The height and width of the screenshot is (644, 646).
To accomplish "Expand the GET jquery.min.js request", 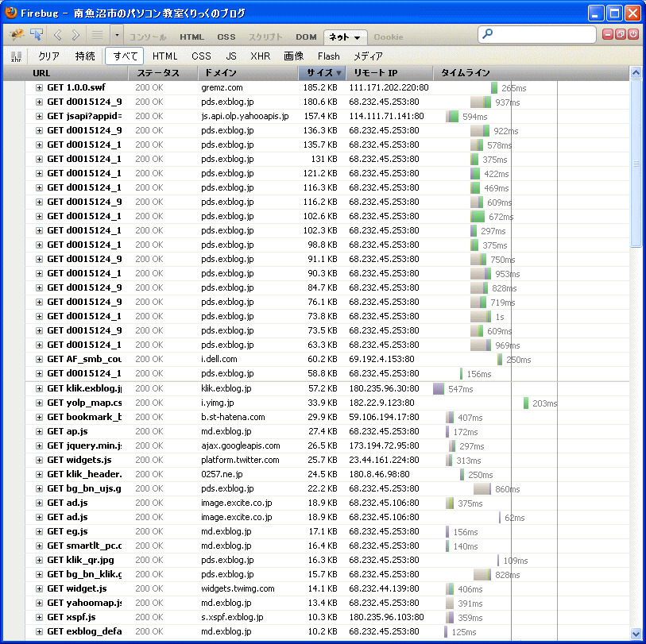I will (x=39, y=445).
